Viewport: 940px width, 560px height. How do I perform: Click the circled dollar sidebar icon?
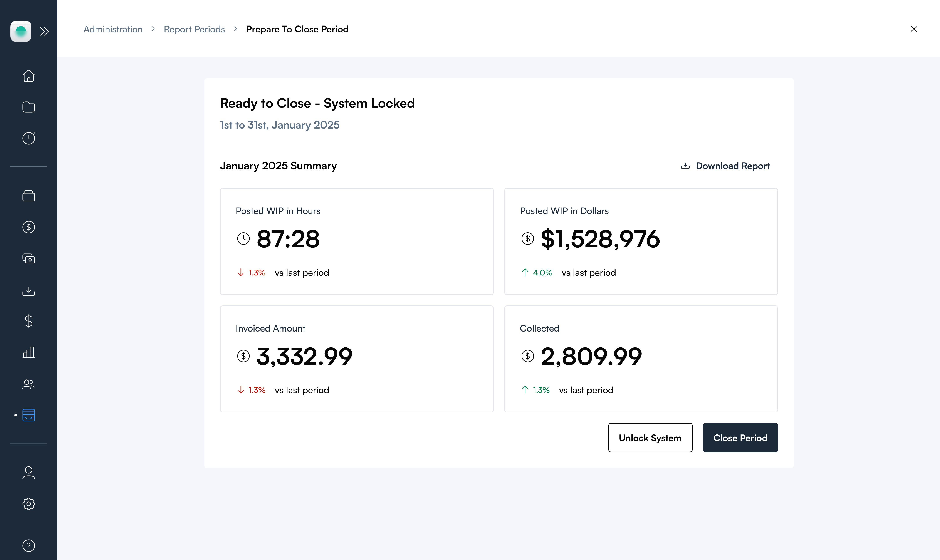click(x=29, y=227)
